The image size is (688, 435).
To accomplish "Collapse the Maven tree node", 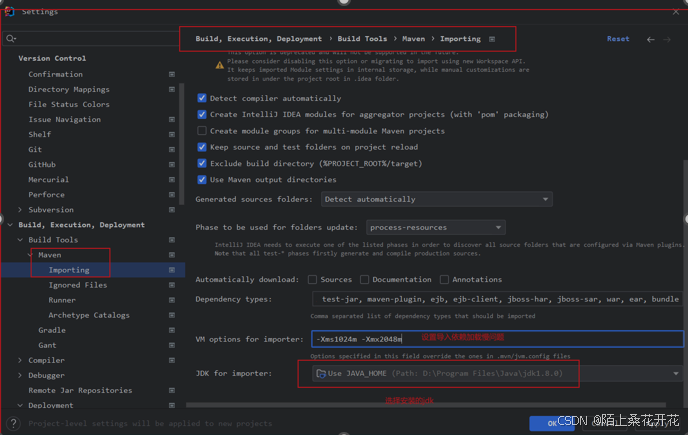I will click(30, 255).
